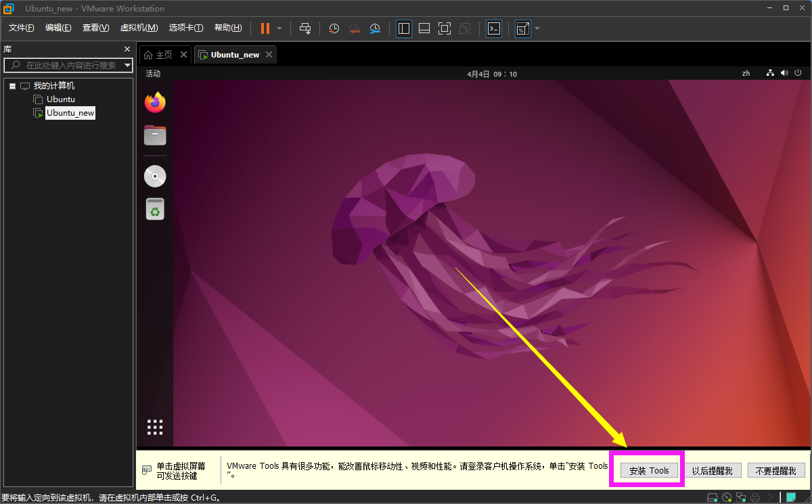Open the mounted disc in the dock
The image size is (812, 504).
[x=155, y=177]
